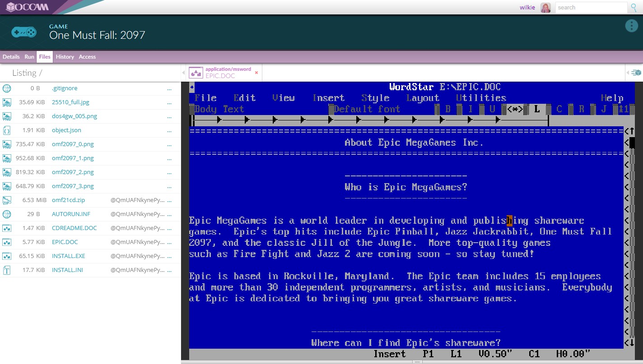This screenshot has width=643, height=364.
Task: Collapse the file listing panel arrow
Action: (183, 73)
